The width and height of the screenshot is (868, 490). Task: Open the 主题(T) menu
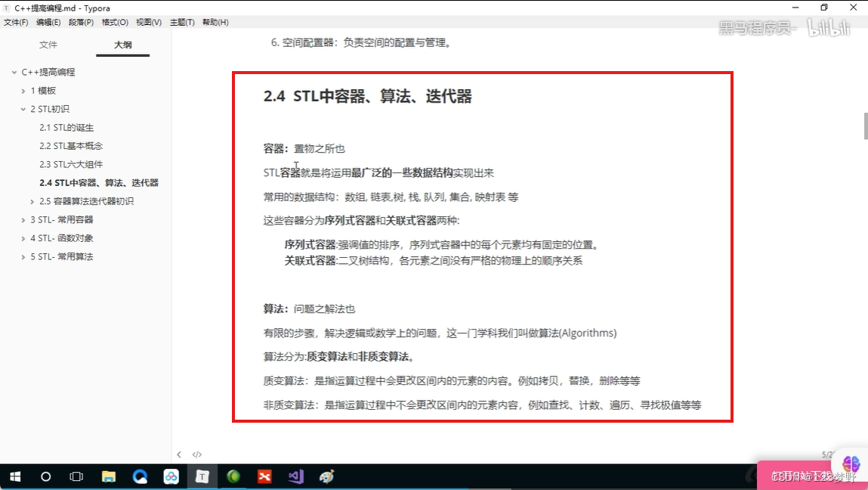[182, 22]
